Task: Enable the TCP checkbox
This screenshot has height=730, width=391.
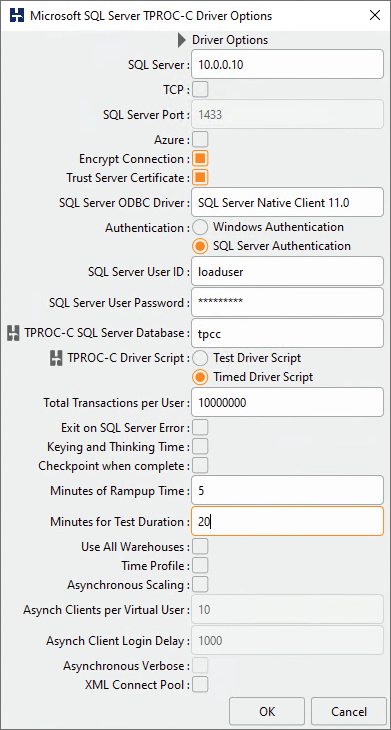Action: [200, 89]
